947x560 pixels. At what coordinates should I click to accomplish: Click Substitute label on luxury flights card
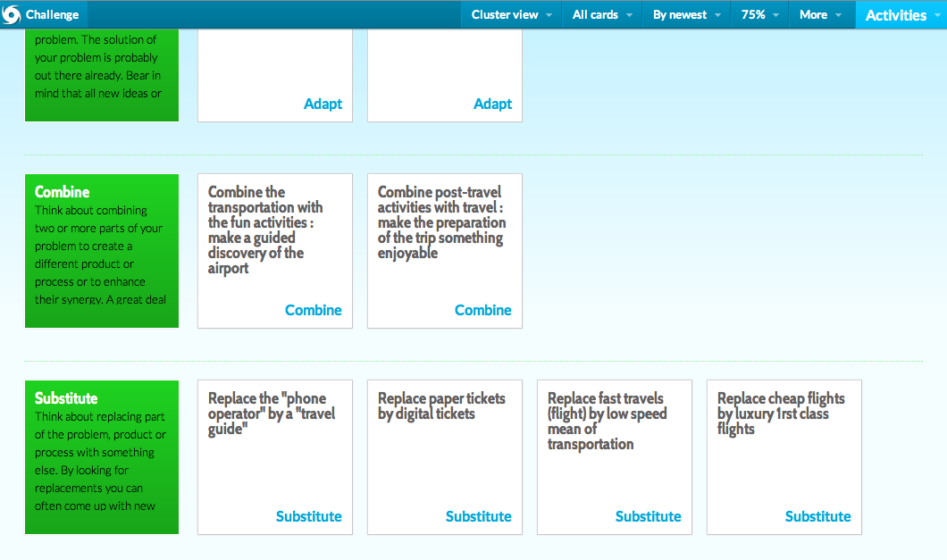pos(817,516)
